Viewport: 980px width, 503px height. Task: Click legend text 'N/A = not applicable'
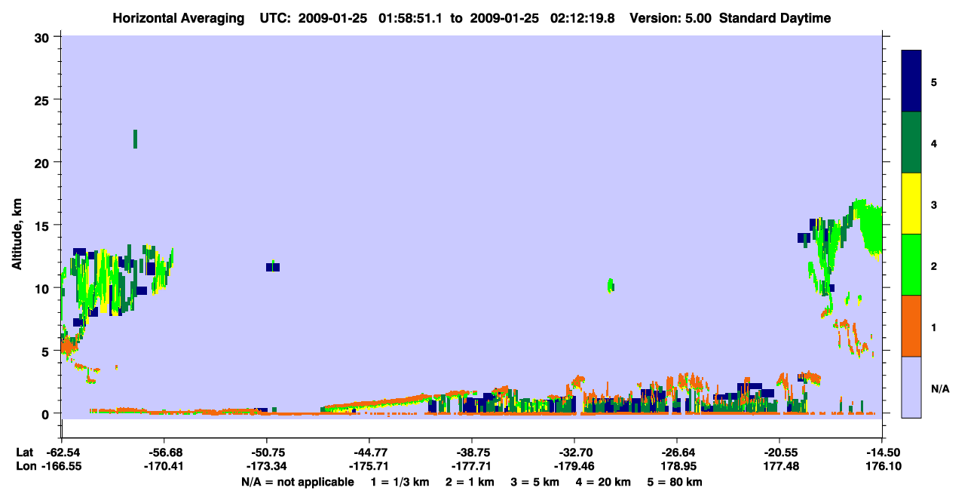(298, 482)
